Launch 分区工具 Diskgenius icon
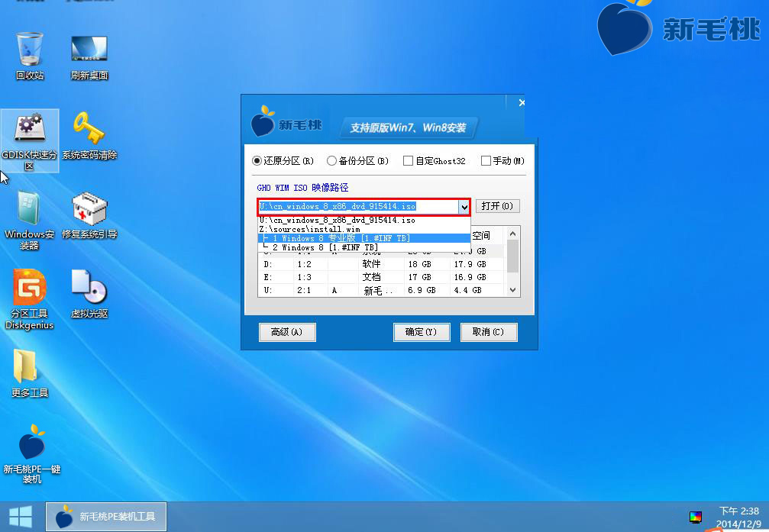Viewport: 769px width, 532px height. pos(30,300)
